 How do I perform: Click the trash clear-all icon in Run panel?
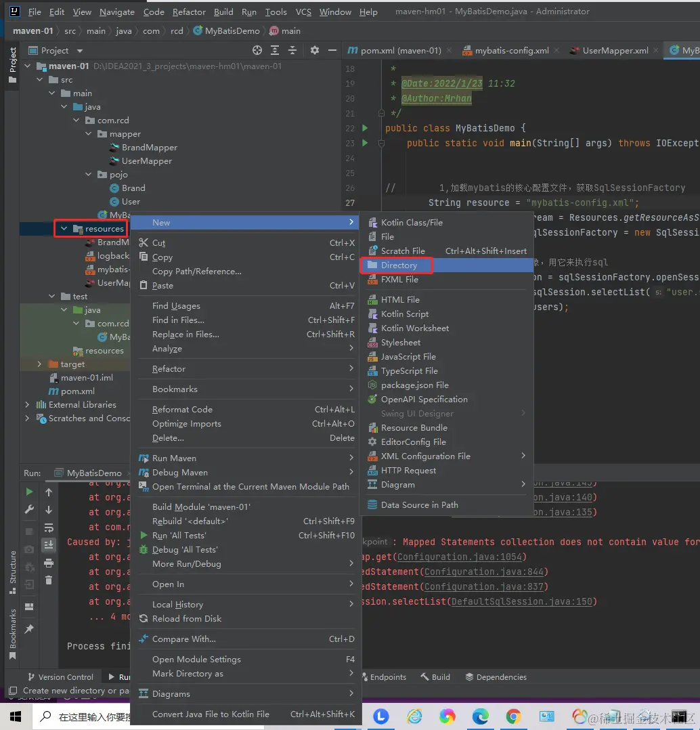point(49,580)
